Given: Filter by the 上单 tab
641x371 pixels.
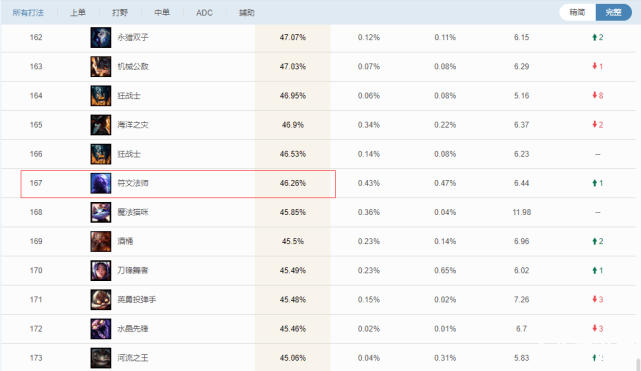Looking at the screenshot, I should click(x=78, y=13).
